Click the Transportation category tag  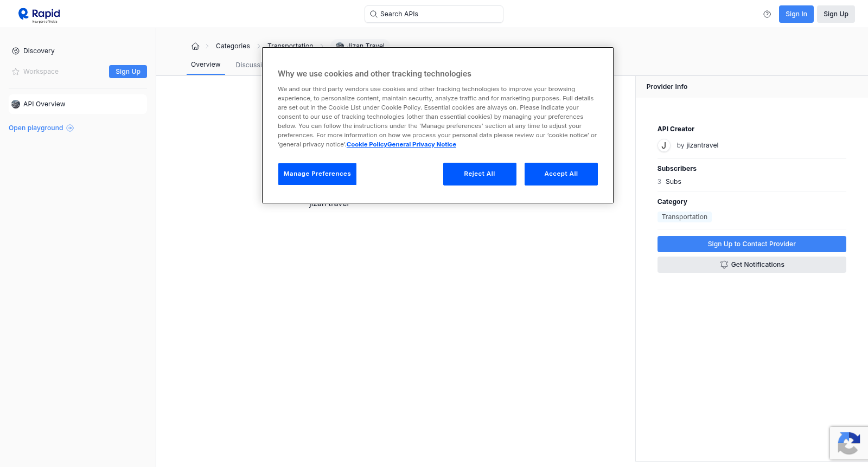tap(684, 217)
